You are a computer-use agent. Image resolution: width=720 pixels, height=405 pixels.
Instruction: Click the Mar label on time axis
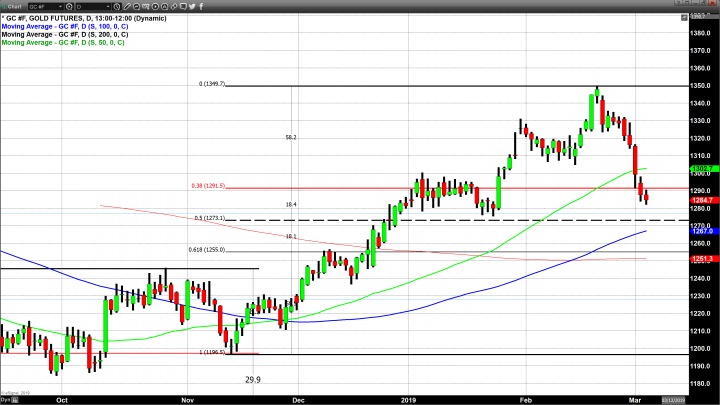pyautogui.click(x=635, y=400)
